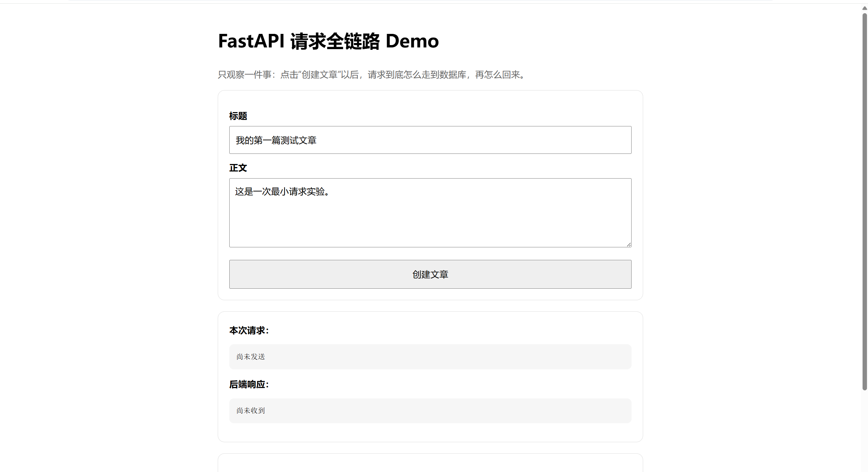Focus the 正文 textarea
Screen dimensions: 868x472
430,213
